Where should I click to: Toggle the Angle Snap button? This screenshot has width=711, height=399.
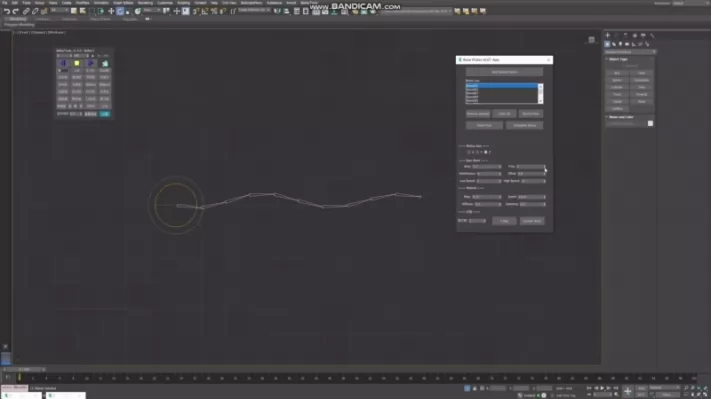205,11
